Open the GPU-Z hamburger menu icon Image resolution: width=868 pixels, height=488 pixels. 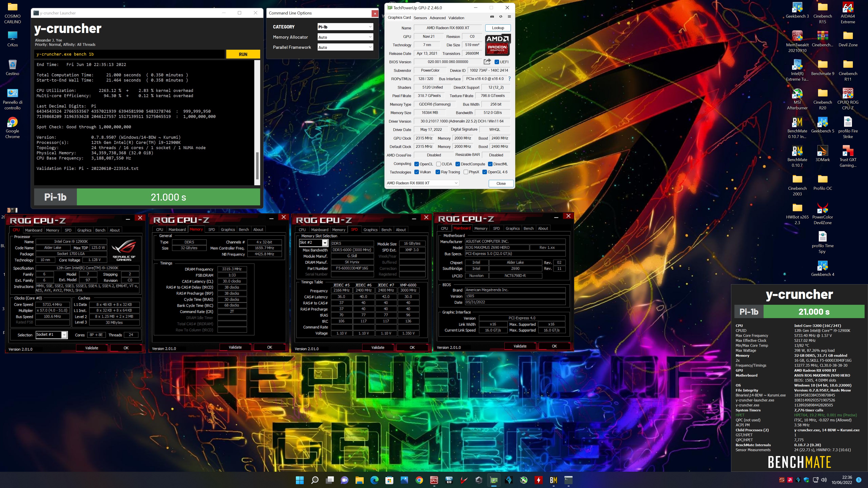[509, 16]
